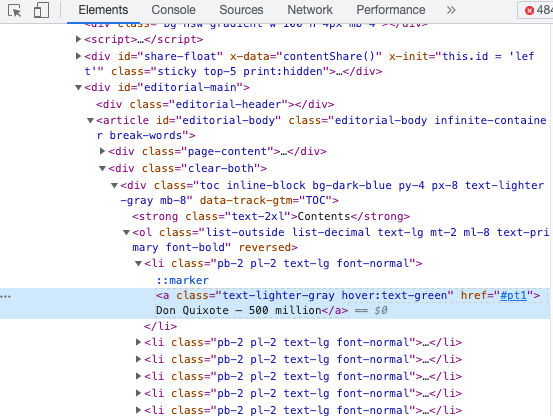Select the strong Contents row
553x416 pixels.
click(x=271, y=216)
